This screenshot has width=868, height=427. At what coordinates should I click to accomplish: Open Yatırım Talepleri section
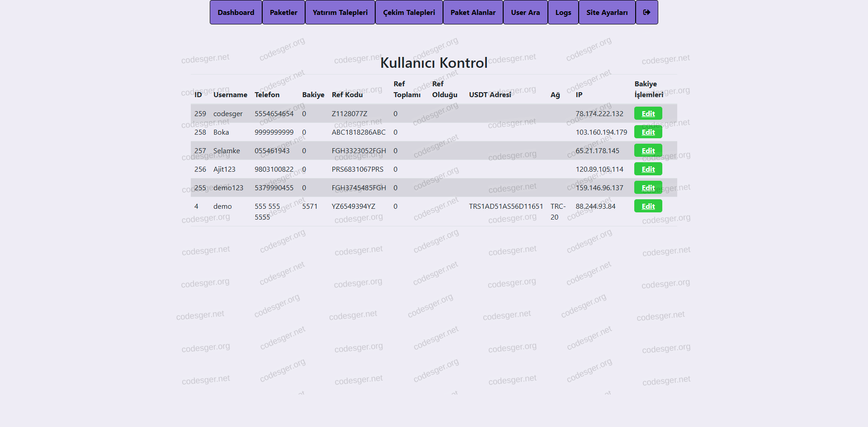pos(340,12)
